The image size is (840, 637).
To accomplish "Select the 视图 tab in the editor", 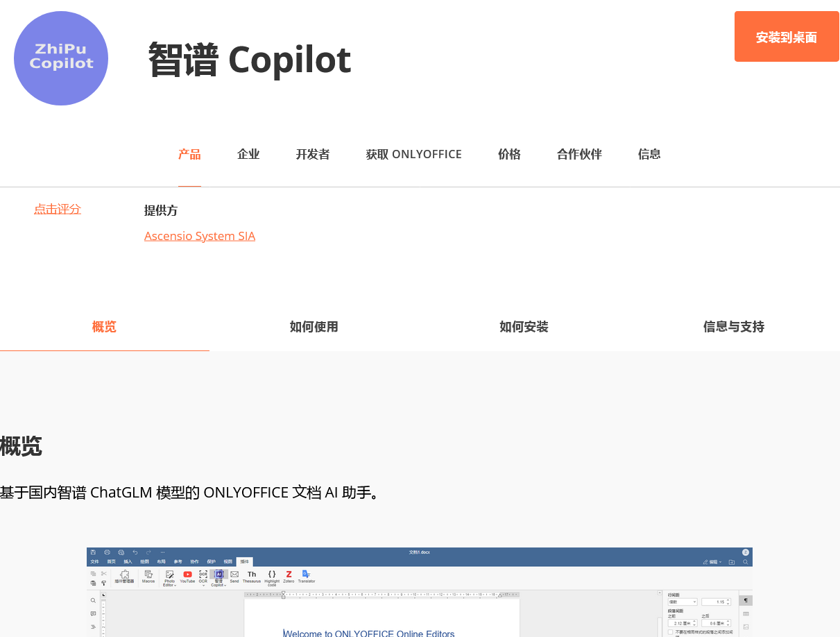I will coord(228,561).
